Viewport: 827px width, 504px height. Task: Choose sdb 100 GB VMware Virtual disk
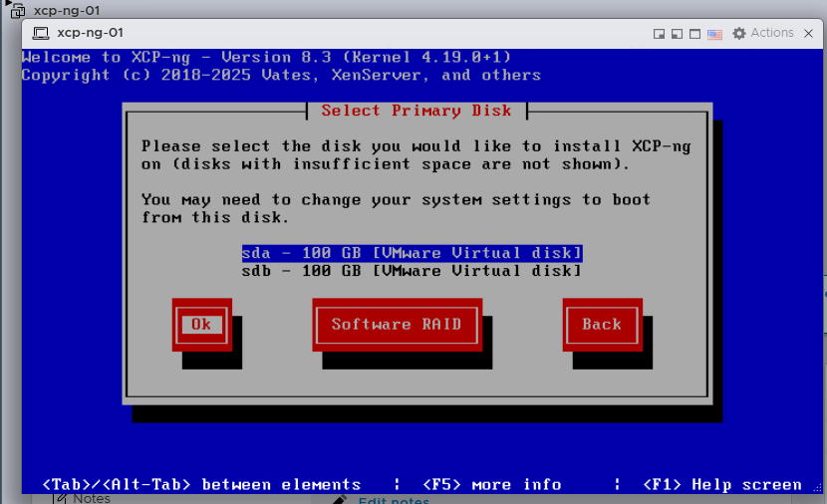click(412, 271)
